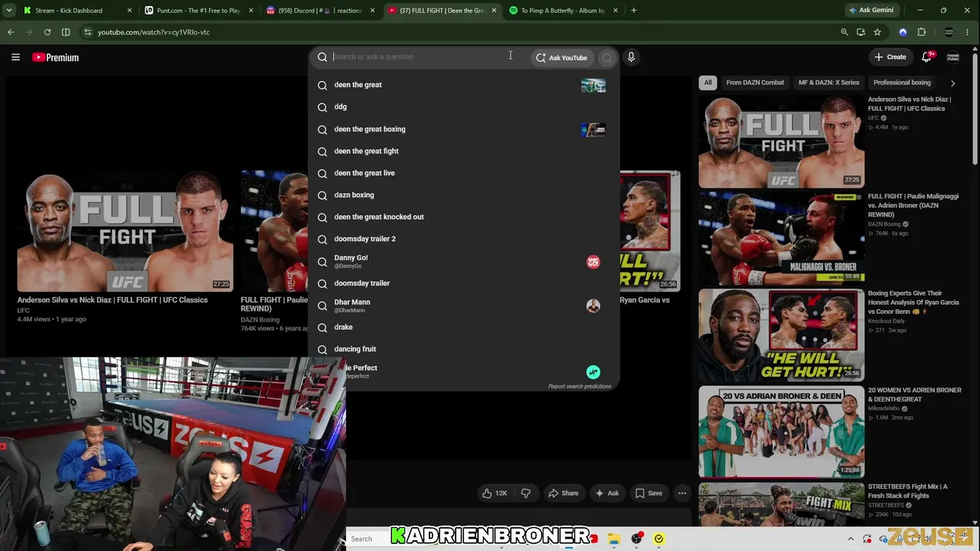Open the YouTube account avatar menu
Screen dimensions: 980x551
pos(953,57)
